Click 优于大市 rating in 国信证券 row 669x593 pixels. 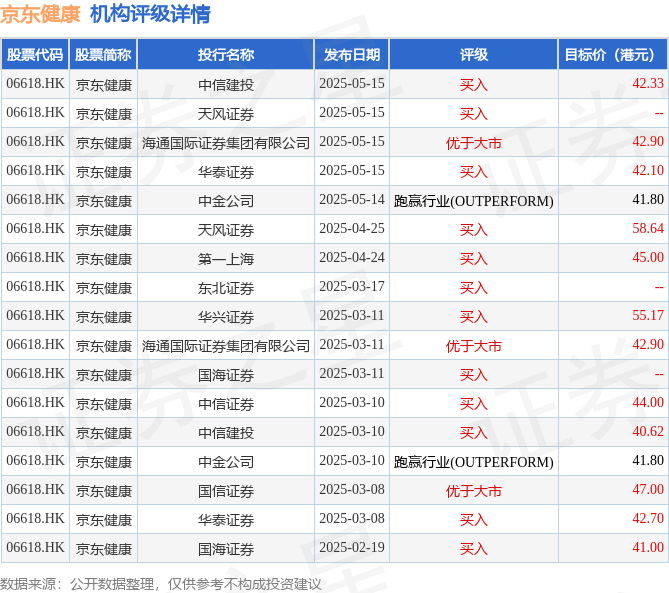click(474, 491)
